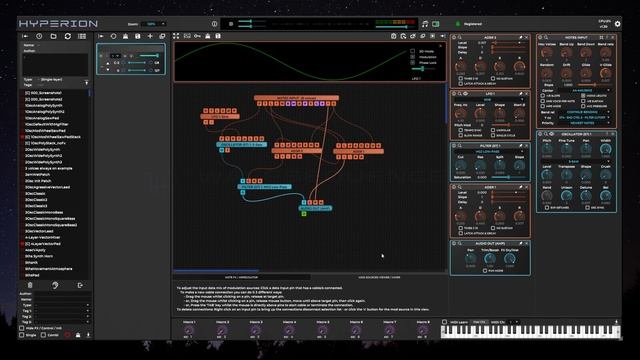Click the eye icon on LFO 1 panel
640x360 pixels.
(465, 94)
